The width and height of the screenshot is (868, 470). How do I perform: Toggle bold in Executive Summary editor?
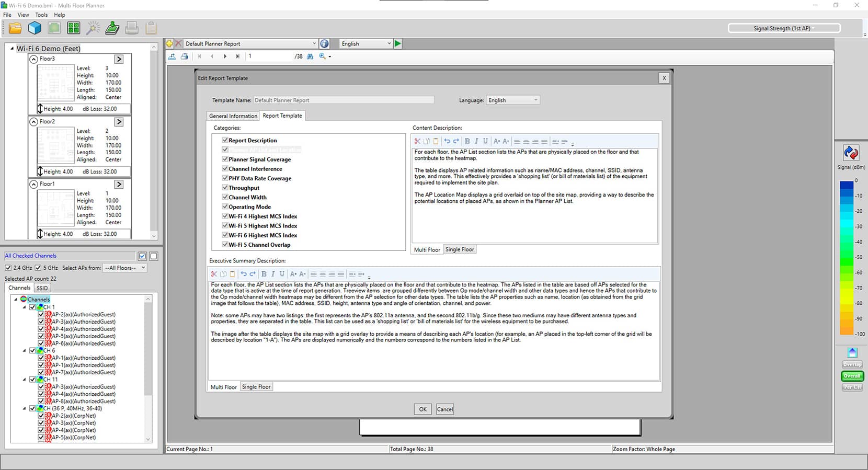pyautogui.click(x=264, y=274)
